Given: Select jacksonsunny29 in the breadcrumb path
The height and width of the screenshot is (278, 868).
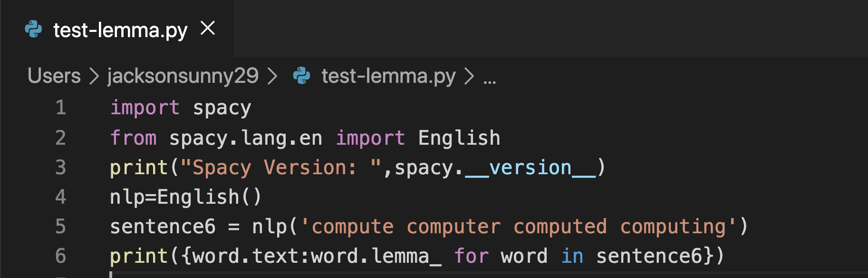Looking at the screenshot, I should (x=183, y=76).
